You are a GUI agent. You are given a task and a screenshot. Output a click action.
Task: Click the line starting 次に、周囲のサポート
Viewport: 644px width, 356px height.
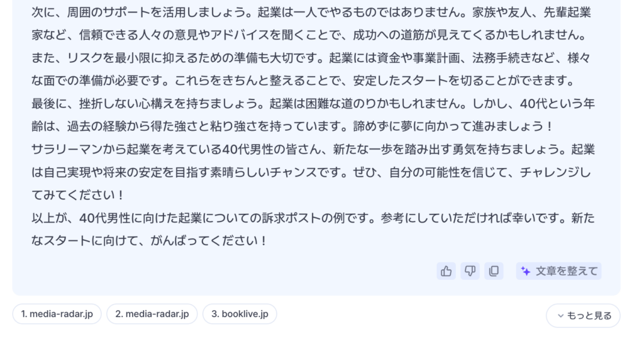(x=311, y=13)
